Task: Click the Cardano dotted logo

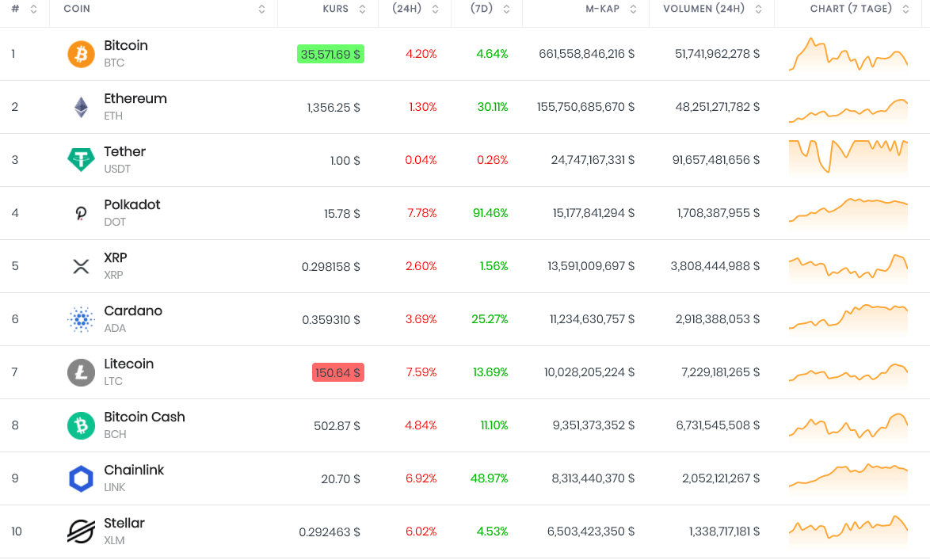Action: click(82, 319)
